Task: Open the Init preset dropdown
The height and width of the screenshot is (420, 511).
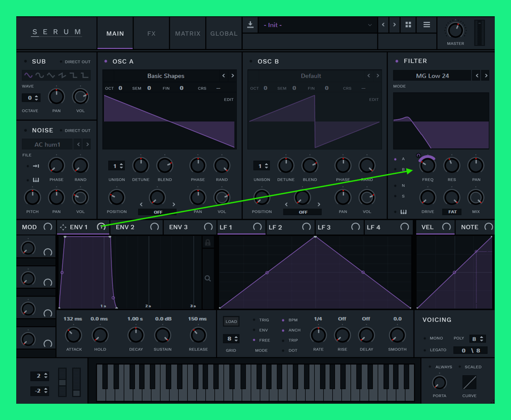Action: tap(317, 25)
